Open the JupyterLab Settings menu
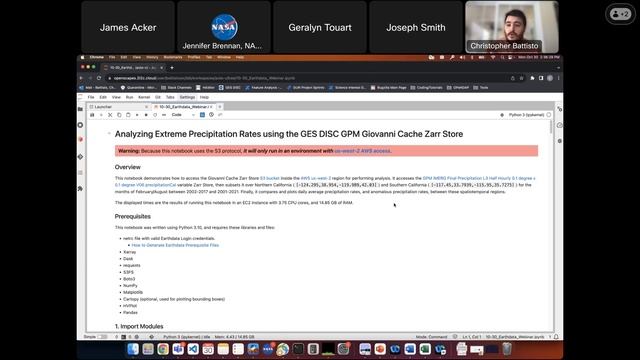This screenshot has height=360, width=640. tap(187, 97)
